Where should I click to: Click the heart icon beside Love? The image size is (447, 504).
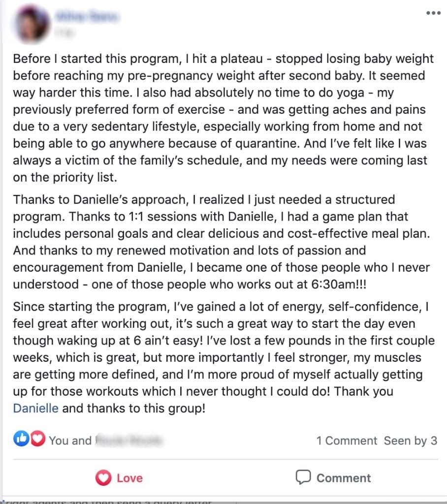point(103,477)
